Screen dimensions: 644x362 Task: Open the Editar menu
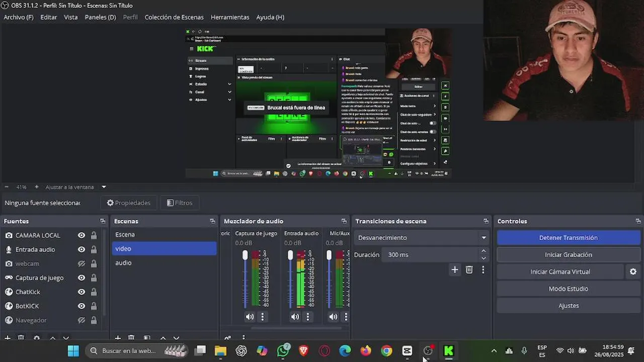tap(49, 17)
